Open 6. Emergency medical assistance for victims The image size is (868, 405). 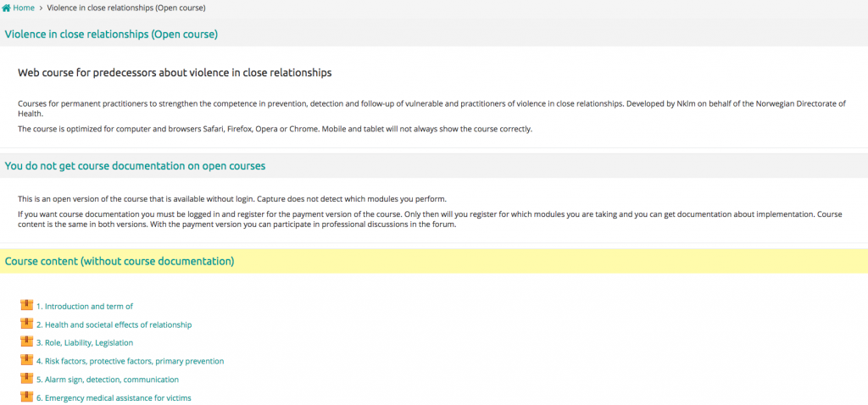(x=114, y=398)
